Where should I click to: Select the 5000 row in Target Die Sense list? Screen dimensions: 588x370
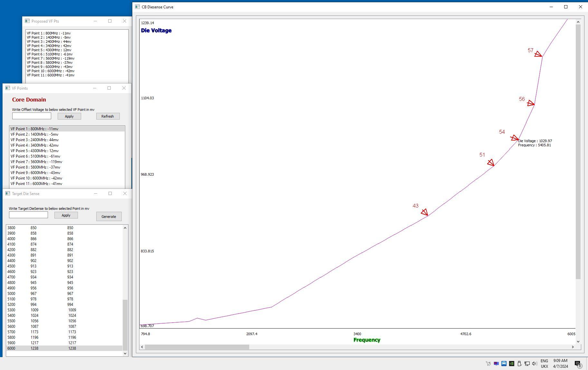pos(64,294)
